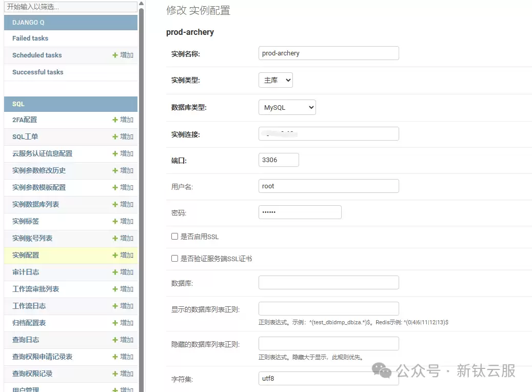This screenshot has height=392, width=532.
Task: Click the 显示的数据库列表正则 input field
Action: tap(328, 308)
